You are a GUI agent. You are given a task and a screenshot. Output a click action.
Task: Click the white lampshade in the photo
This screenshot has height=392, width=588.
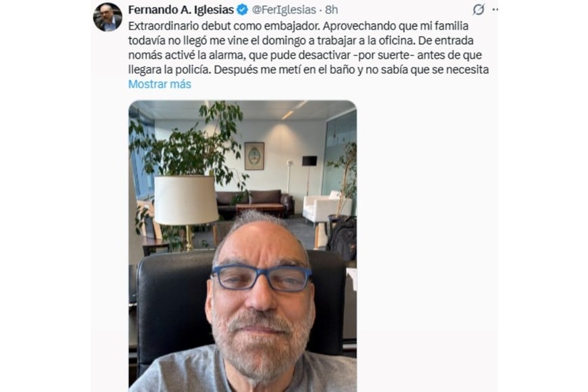pos(186,200)
